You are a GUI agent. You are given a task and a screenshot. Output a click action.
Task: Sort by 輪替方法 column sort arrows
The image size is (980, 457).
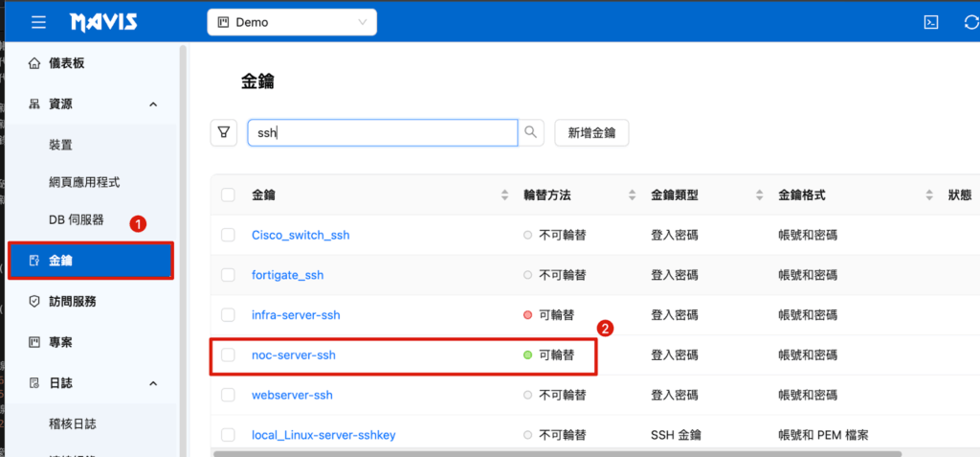(632, 195)
